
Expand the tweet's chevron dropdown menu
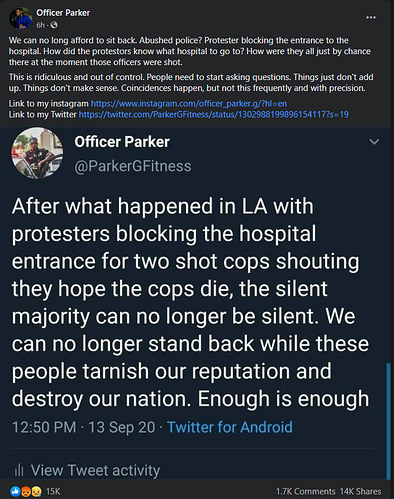point(374,142)
